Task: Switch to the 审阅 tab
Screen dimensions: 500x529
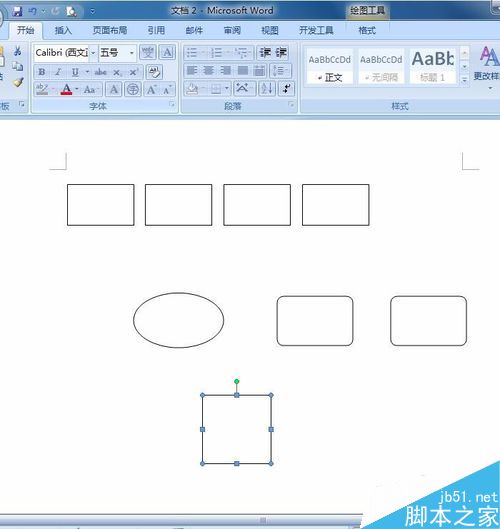Action: coord(232,30)
